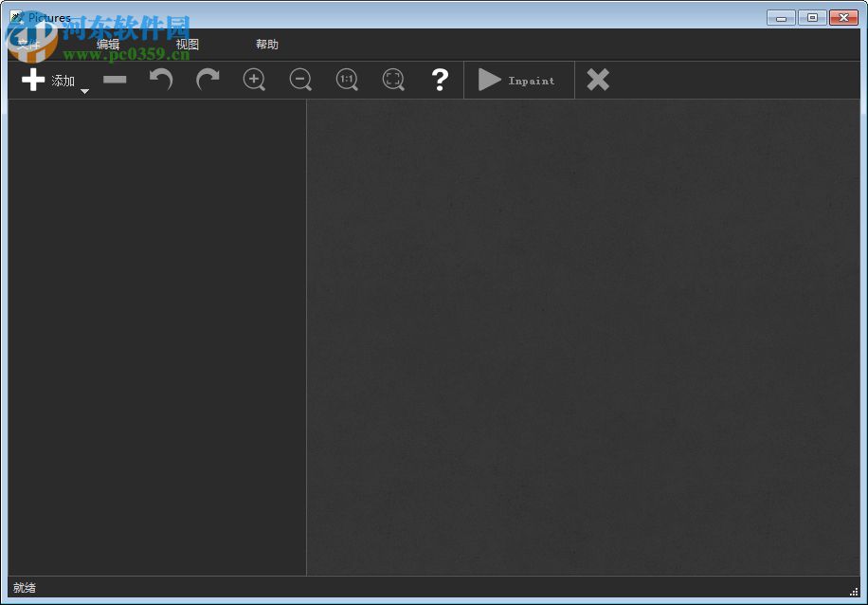Click the main canvas preview area
Screen dimensions: 868x605
click(583, 337)
